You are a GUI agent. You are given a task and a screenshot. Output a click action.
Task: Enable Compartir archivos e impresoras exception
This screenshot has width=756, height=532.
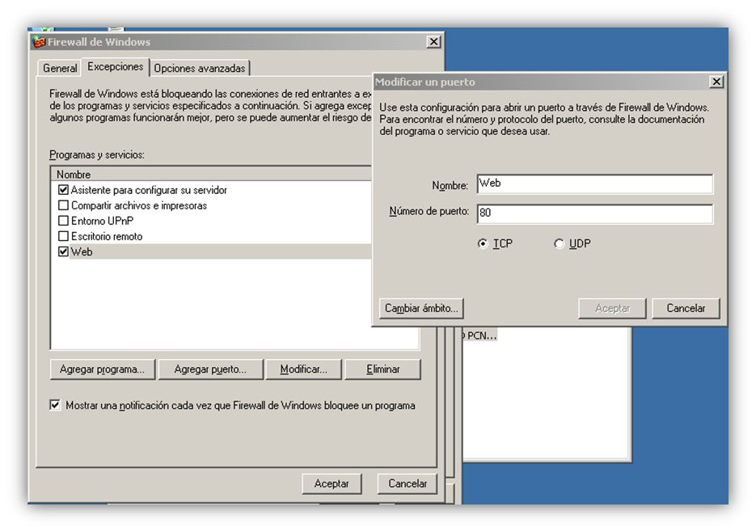point(63,205)
